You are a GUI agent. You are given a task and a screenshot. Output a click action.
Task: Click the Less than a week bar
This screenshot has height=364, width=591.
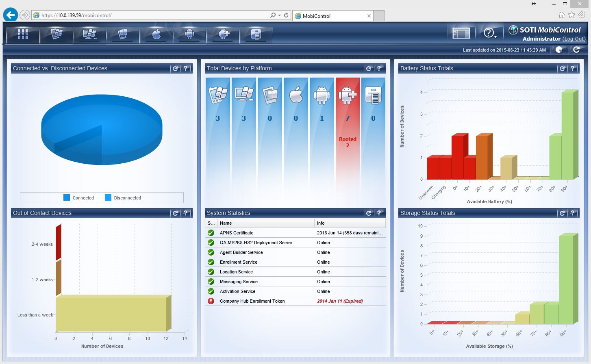click(113, 313)
